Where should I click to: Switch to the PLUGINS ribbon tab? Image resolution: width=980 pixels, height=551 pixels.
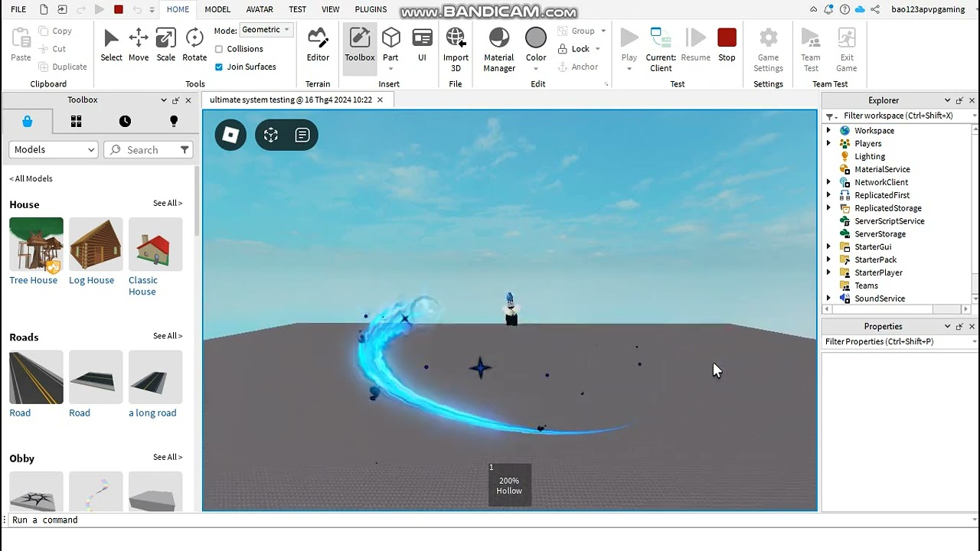click(x=371, y=9)
